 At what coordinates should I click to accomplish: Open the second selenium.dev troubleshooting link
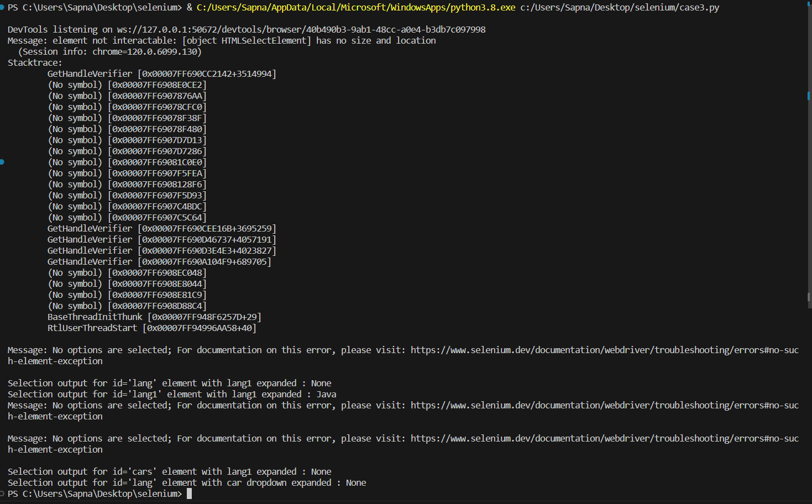click(x=603, y=405)
